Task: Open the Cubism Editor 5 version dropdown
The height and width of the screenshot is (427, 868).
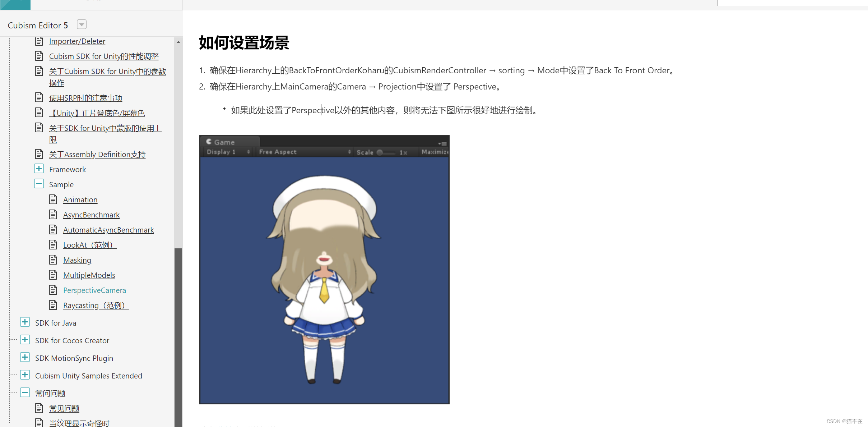Action: pos(82,25)
